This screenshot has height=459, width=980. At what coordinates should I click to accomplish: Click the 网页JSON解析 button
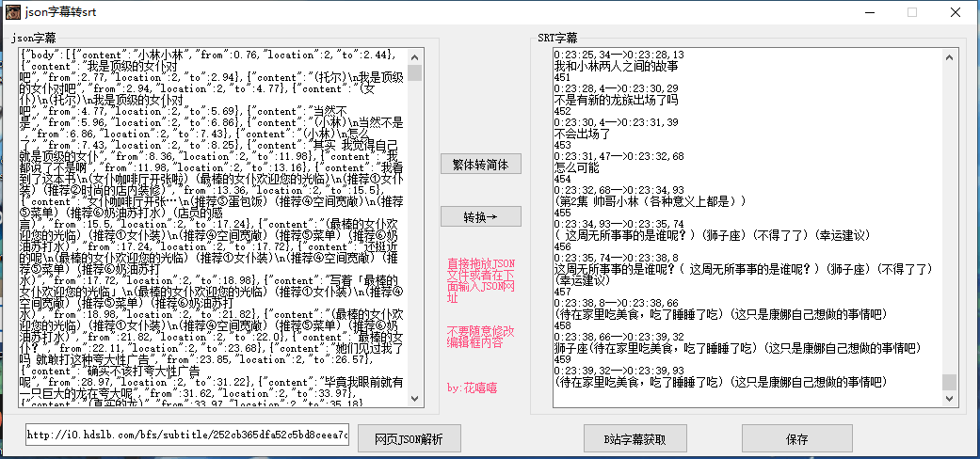pos(409,438)
